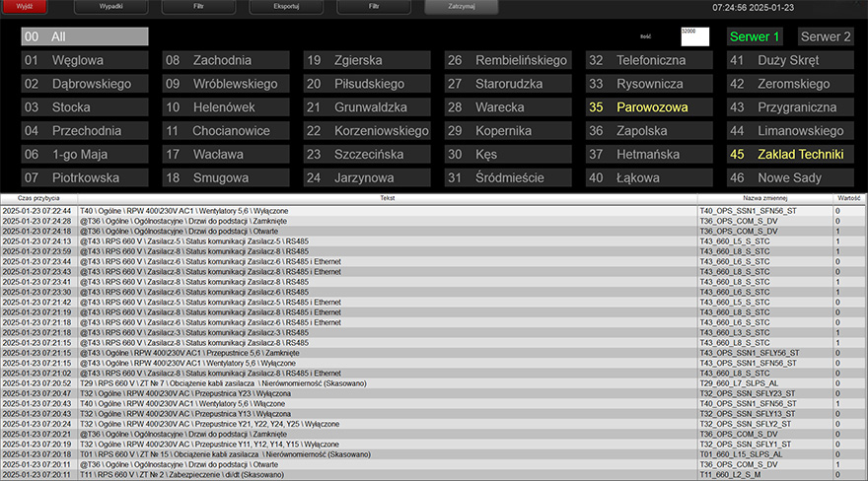The height and width of the screenshot is (481, 868).
Task: Click the red Wyjdź exit button
Action: pyautogui.click(x=25, y=7)
